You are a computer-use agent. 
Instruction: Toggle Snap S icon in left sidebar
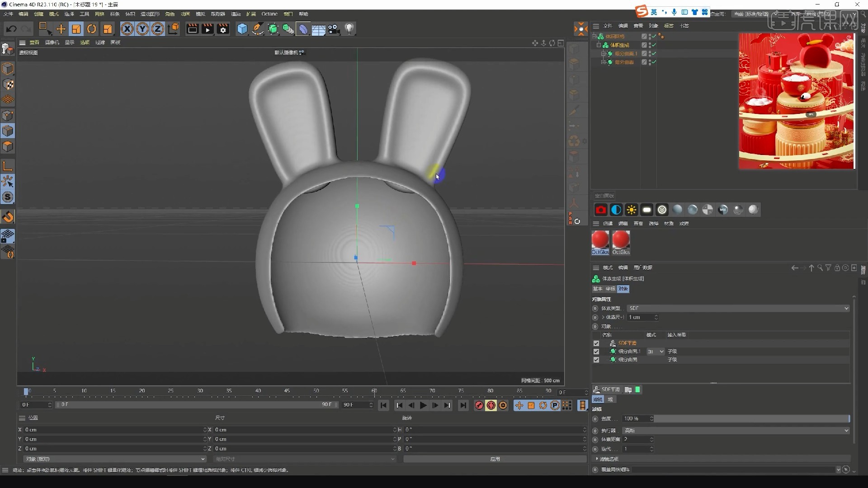pos(8,197)
